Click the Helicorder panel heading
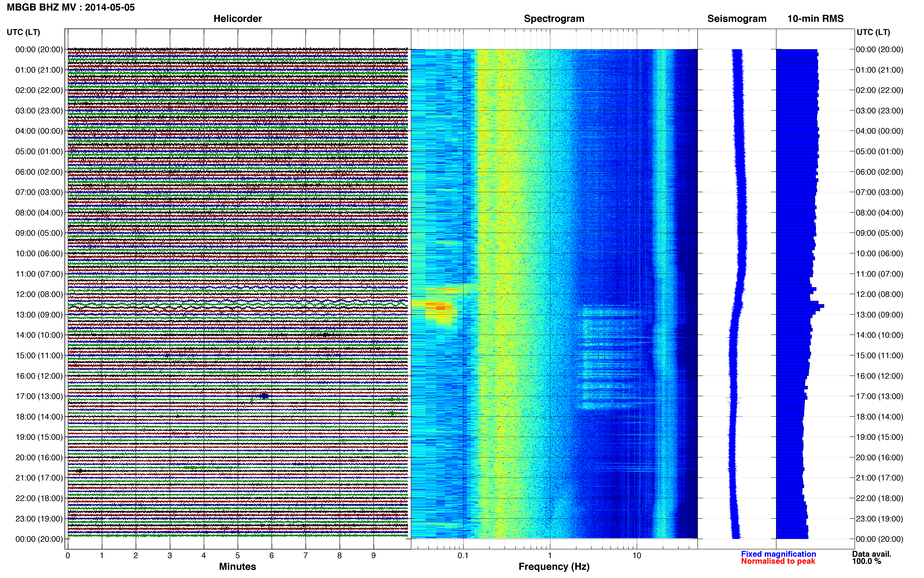This screenshot has width=924, height=578. point(238,19)
